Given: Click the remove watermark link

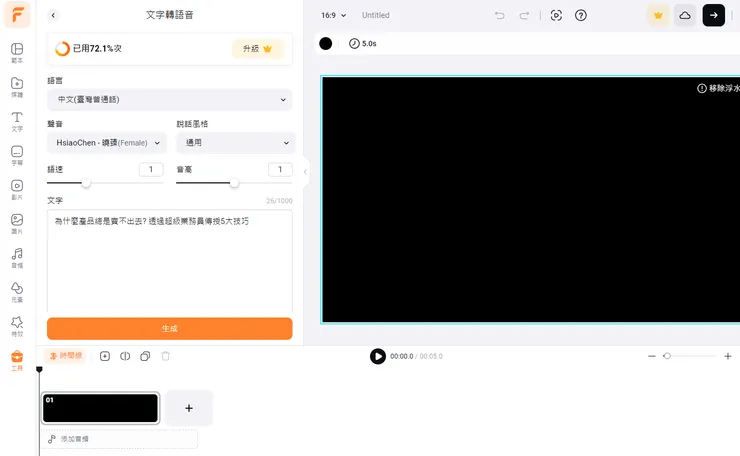Looking at the screenshot, I should [x=718, y=88].
